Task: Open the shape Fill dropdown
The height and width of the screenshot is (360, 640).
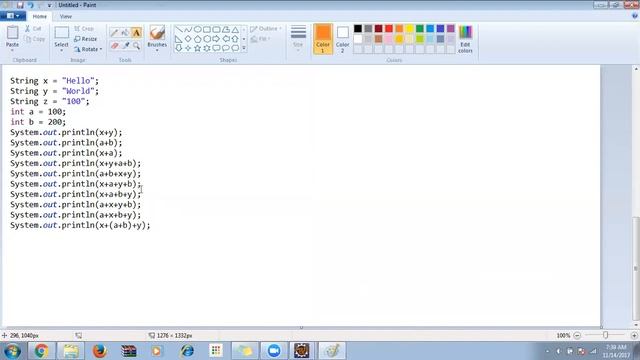Action: coord(260,39)
